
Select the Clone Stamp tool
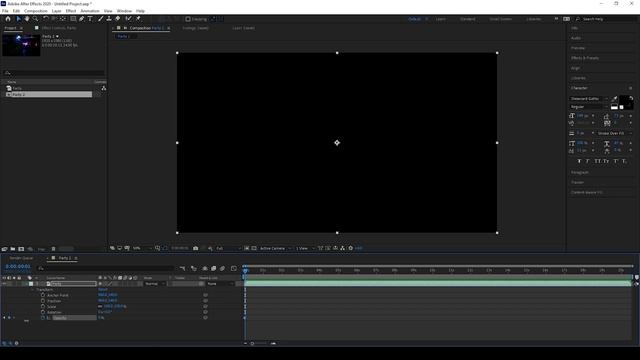[109, 19]
